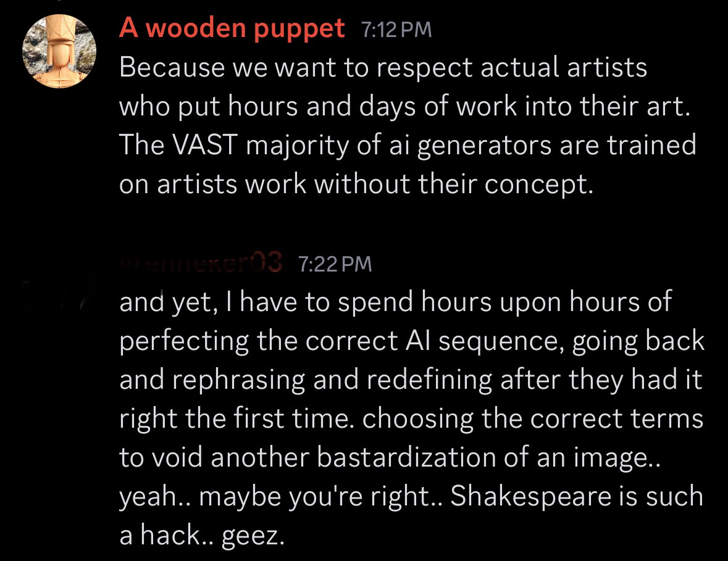Click the final line "a hack.. geez."
This screenshot has width=728, height=561.
pyautogui.click(x=202, y=536)
